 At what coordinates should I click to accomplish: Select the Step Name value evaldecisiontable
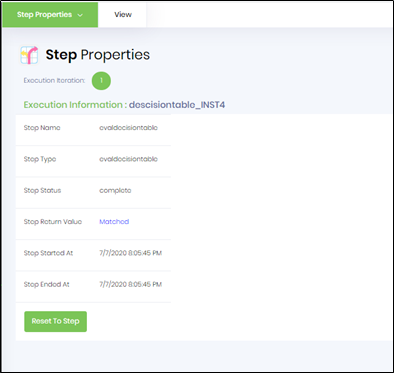128,128
